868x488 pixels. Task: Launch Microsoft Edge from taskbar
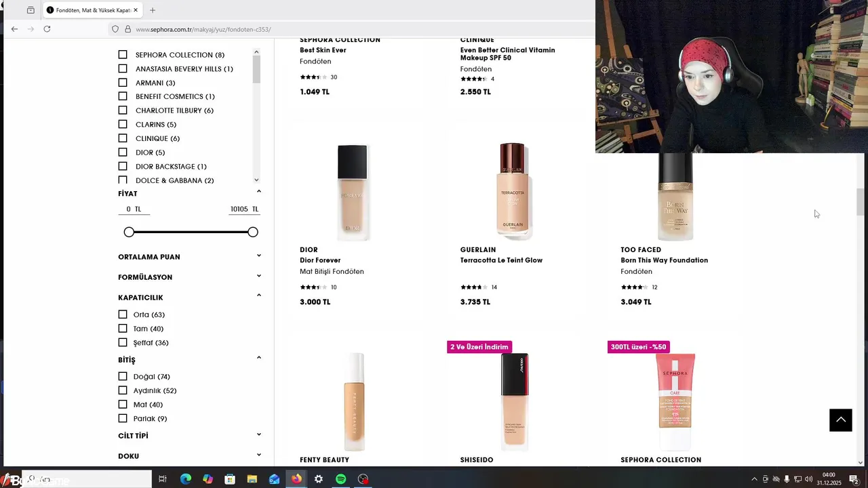(x=186, y=479)
